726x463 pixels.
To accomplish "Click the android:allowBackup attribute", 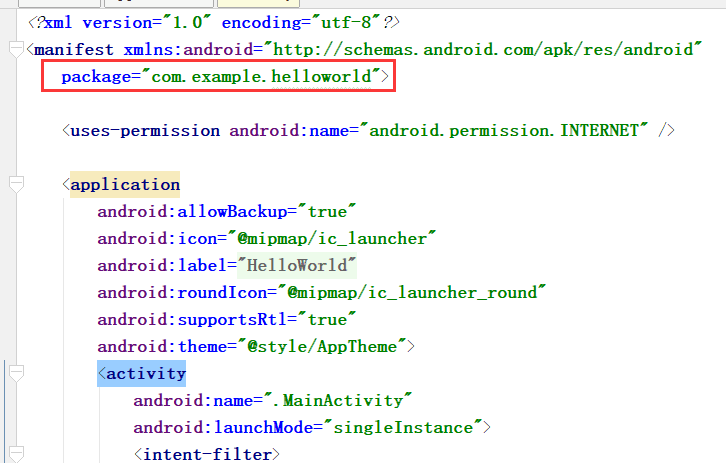I will [192, 212].
